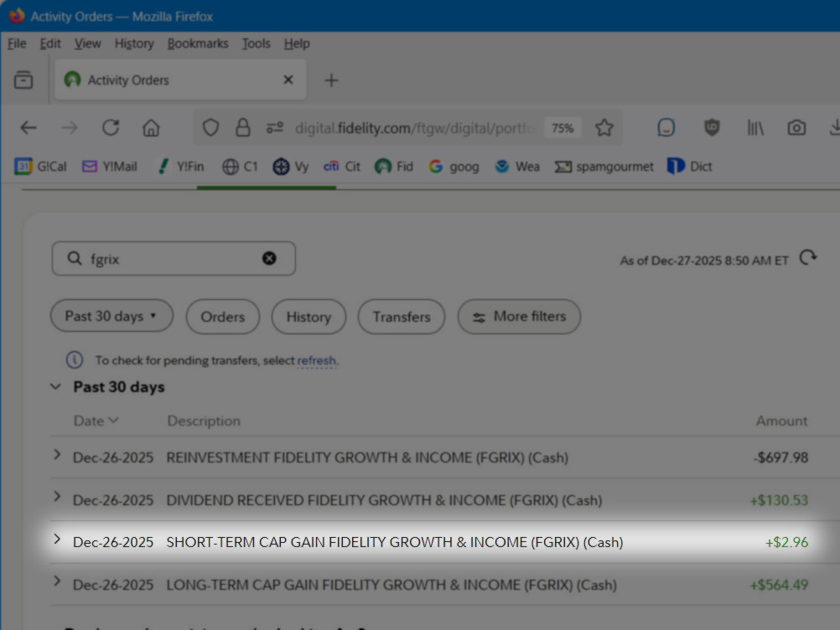
Task: Click the tracking protection shield icon
Action: point(210,128)
